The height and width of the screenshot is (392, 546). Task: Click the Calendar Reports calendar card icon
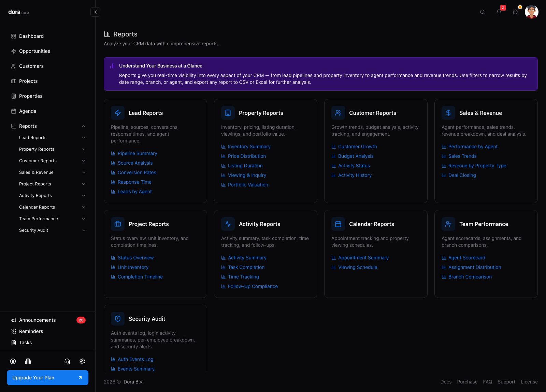(x=338, y=224)
